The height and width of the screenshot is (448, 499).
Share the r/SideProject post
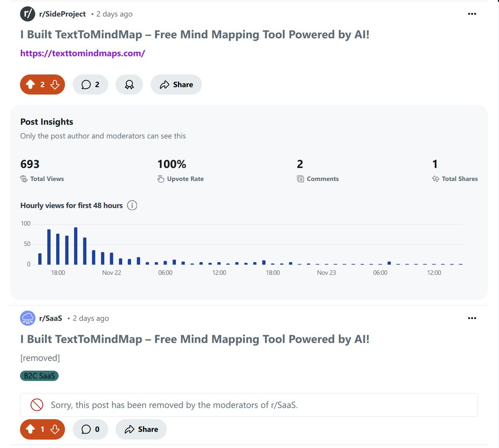176,84
